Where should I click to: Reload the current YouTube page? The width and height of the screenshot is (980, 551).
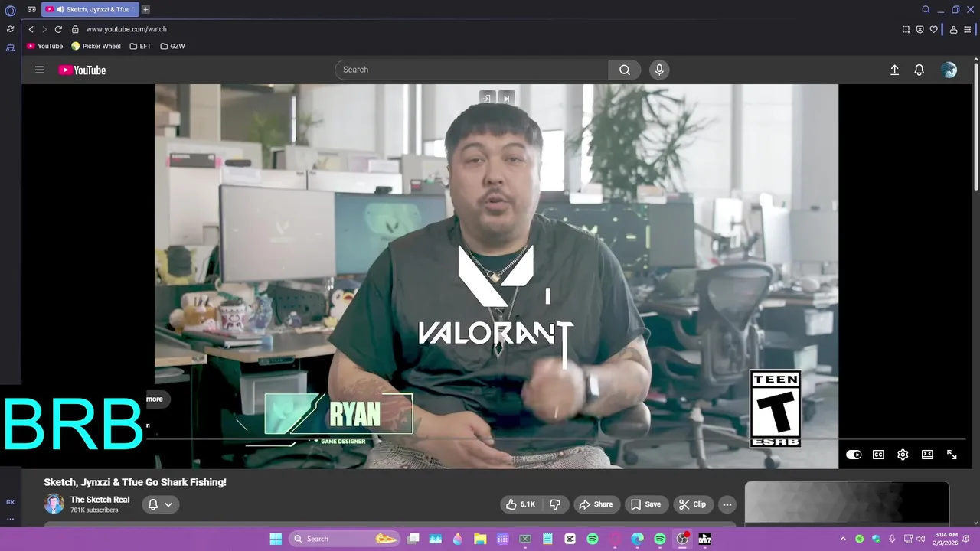coord(58,29)
